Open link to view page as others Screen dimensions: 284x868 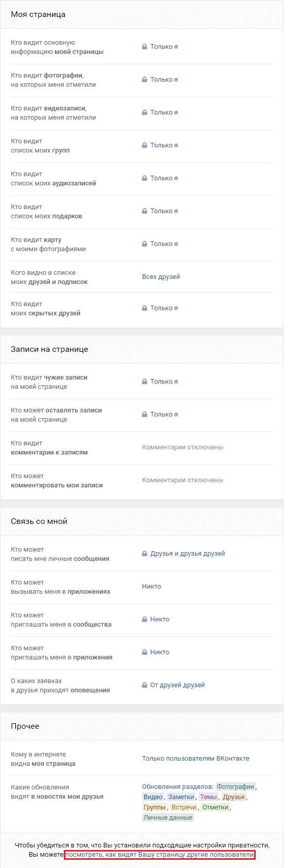click(160, 855)
